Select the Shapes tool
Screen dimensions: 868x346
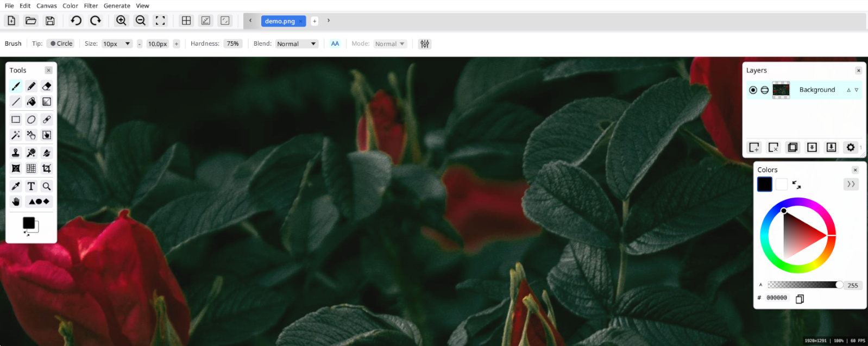(39, 202)
